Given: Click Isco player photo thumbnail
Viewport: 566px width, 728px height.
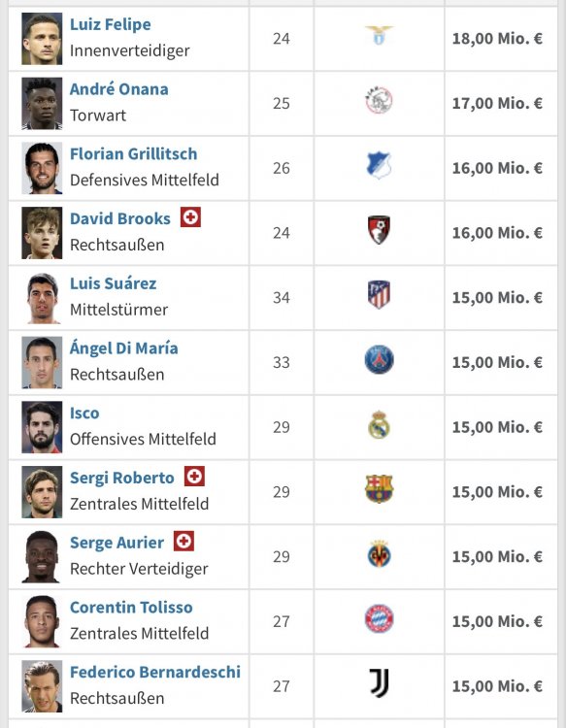Looking at the screenshot, I should coord(42,427).
